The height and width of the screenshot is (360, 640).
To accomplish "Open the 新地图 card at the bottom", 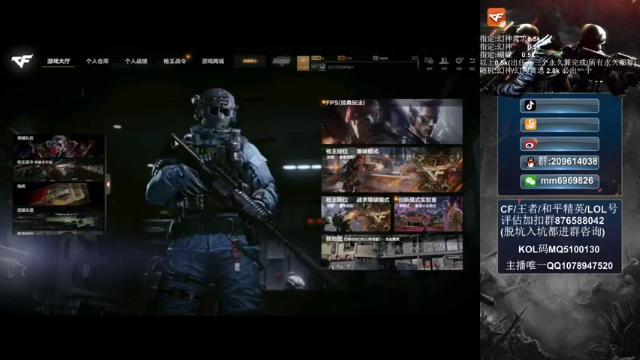I will (392, 252).
